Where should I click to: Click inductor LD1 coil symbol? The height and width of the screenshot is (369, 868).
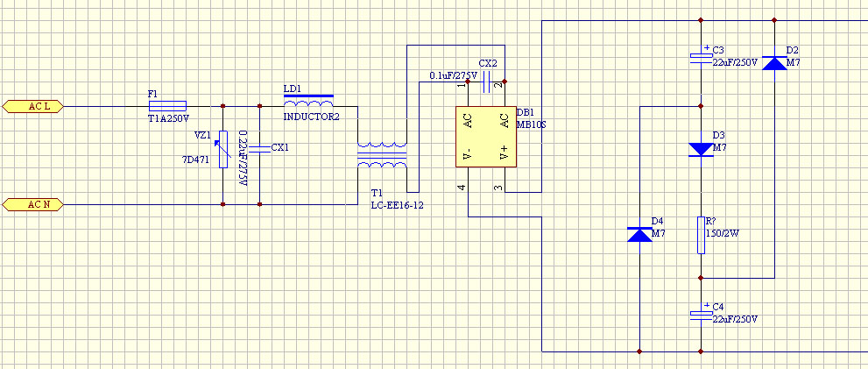[308, 102]
